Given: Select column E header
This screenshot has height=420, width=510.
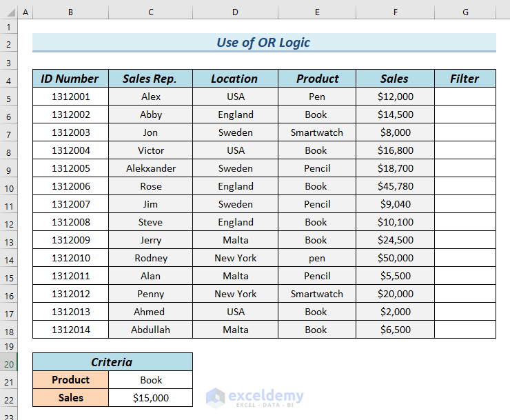Looking at the screenshot, I should point(317,12).
